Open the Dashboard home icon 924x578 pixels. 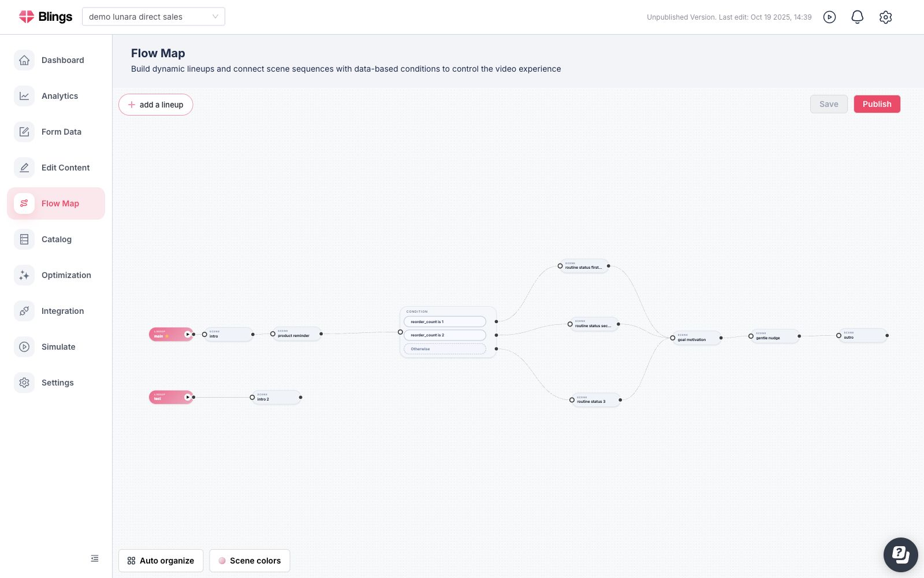pos(24,60)
